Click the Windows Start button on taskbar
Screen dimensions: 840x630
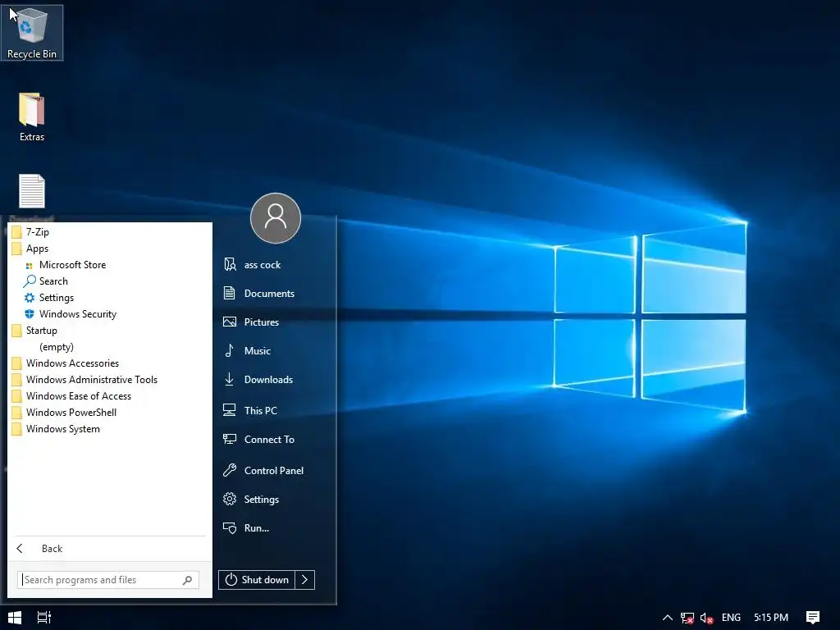click(15, 618)
